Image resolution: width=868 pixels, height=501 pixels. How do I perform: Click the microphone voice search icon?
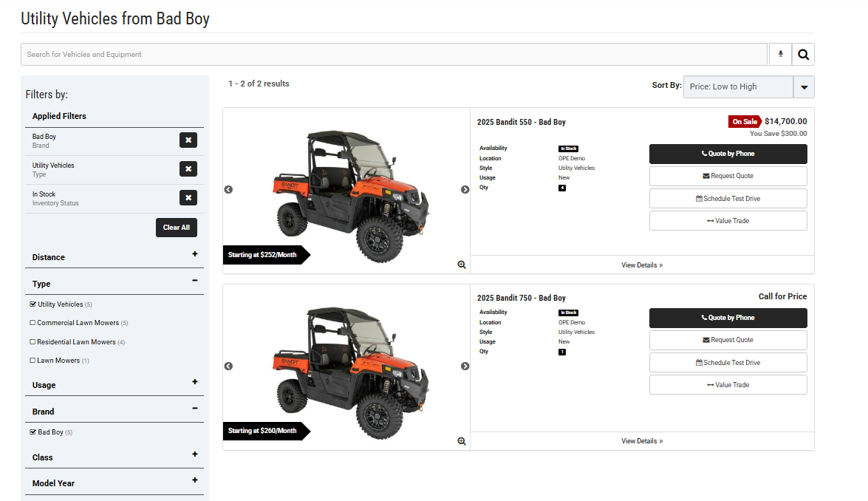click(781, 54)
